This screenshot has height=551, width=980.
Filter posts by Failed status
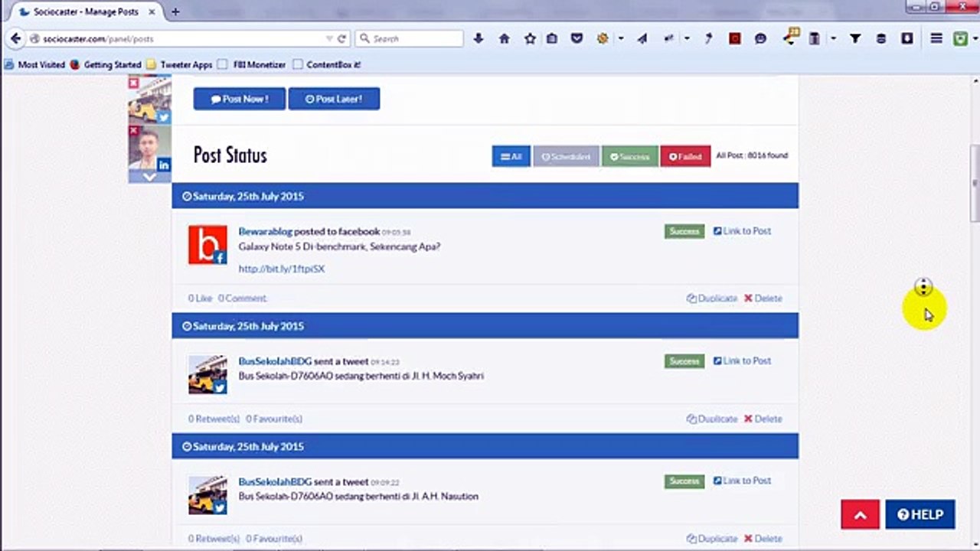coord(685,157)
